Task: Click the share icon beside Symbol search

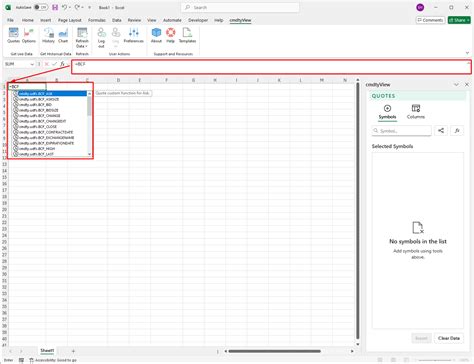Action: coord(441,131)
